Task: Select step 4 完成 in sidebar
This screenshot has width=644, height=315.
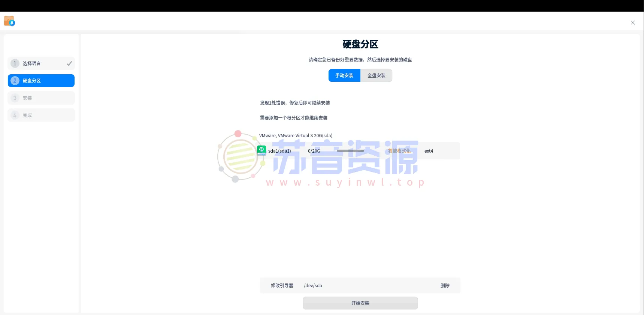Action: (41, 115)
